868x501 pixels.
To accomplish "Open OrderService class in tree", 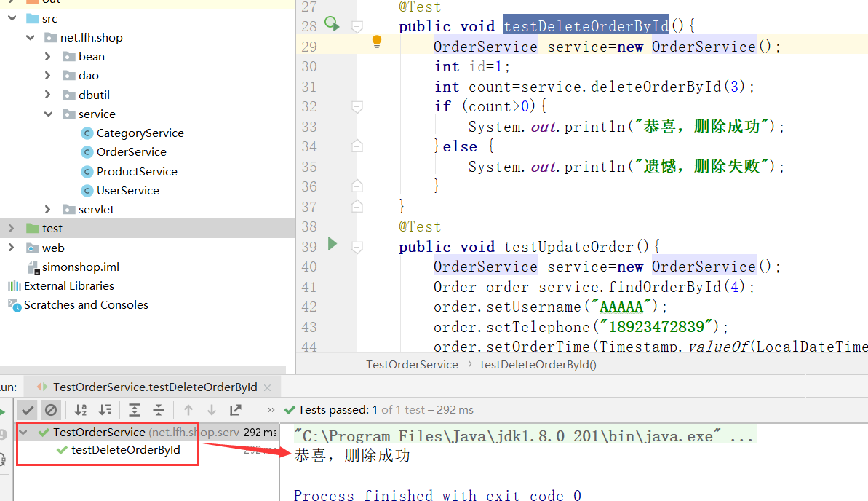I will click(x=131, y=152).
